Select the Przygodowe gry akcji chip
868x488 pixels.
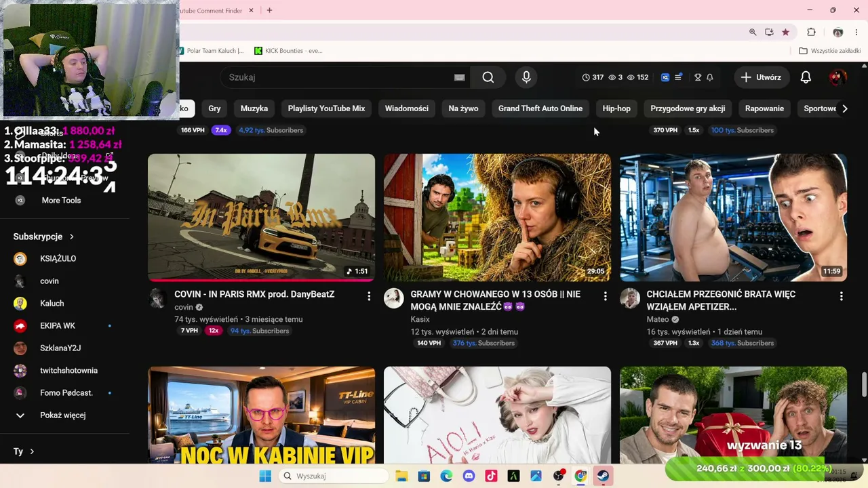688,108
